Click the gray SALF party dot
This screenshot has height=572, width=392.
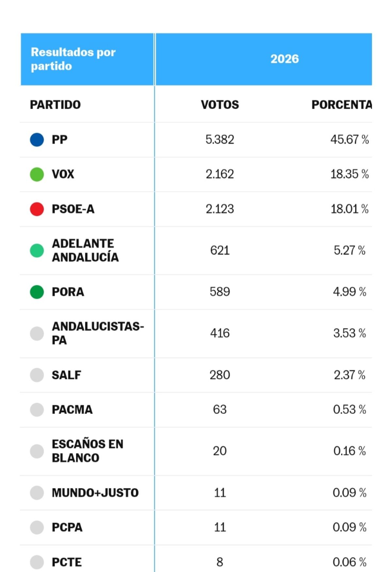pos(37,375)
